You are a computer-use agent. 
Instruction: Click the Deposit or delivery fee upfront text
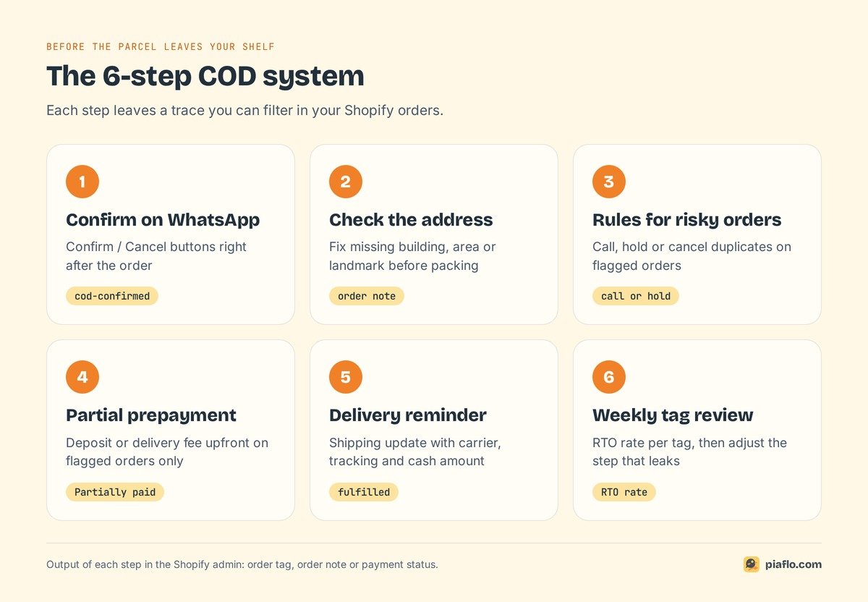[167, 451]
